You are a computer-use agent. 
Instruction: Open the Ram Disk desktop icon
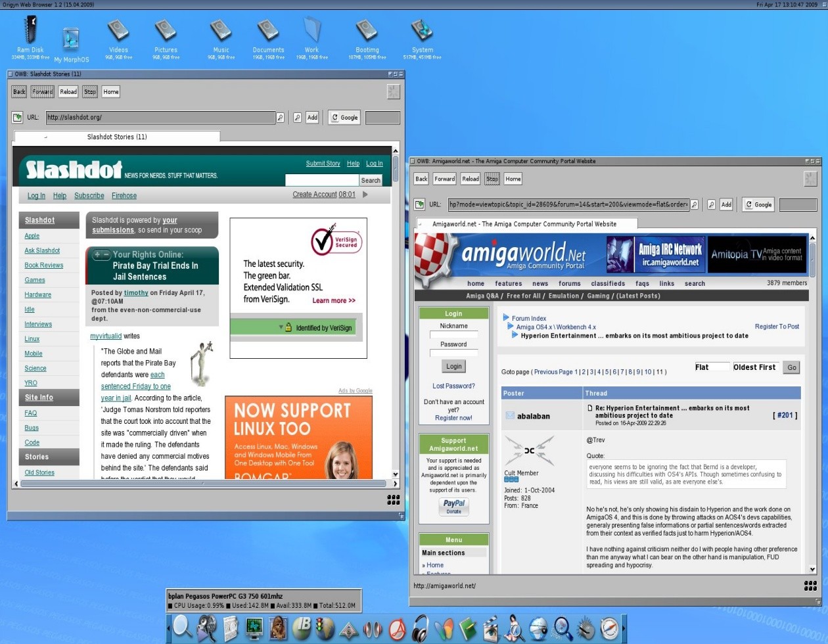[30, 30]
